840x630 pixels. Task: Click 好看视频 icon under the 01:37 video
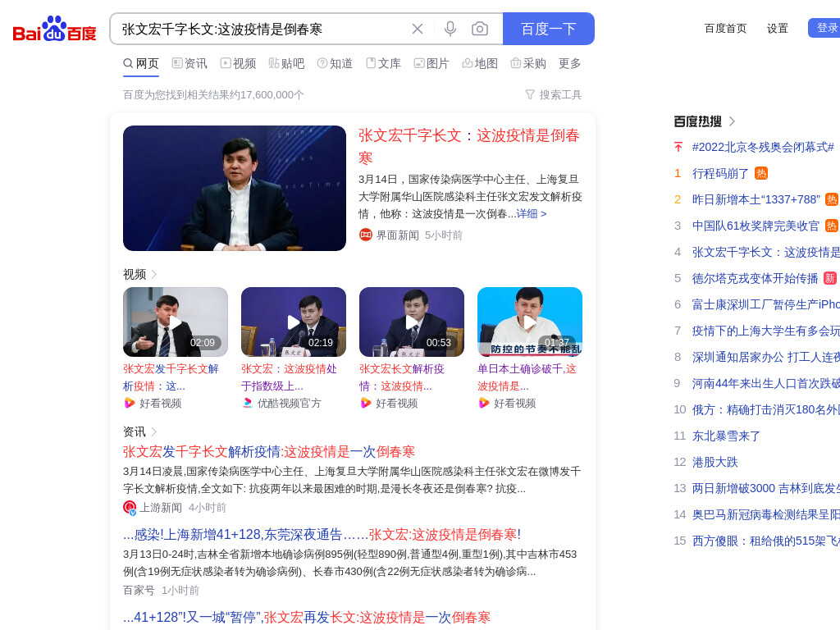(x=484, y=403)
